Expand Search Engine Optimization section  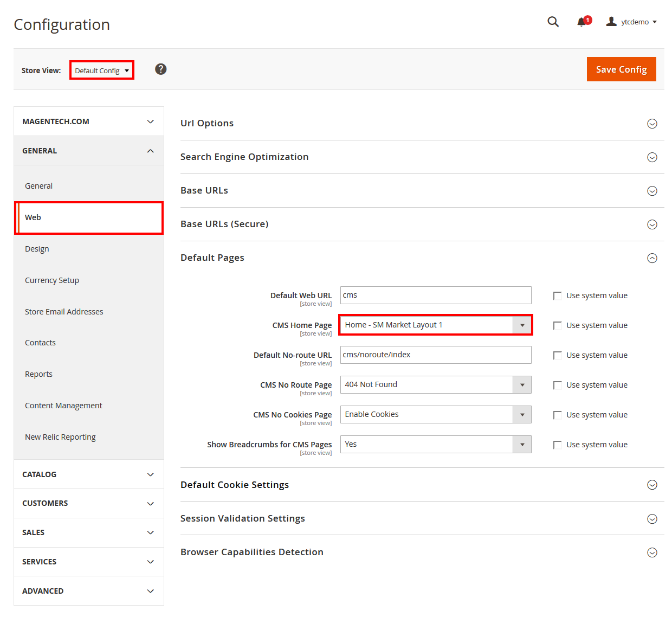click(x=652, y=157)
